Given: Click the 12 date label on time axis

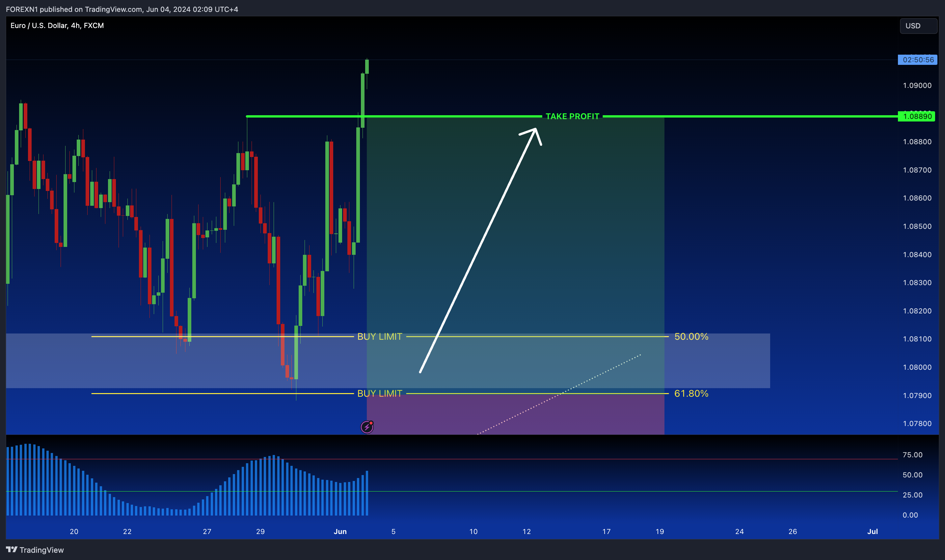Looking at the screenshot, I should coord(526,531).
